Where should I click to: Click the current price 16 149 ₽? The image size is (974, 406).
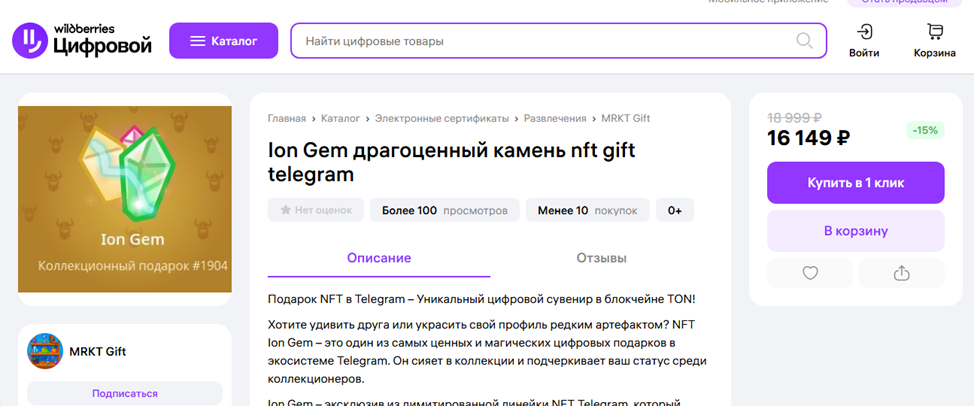808,138
